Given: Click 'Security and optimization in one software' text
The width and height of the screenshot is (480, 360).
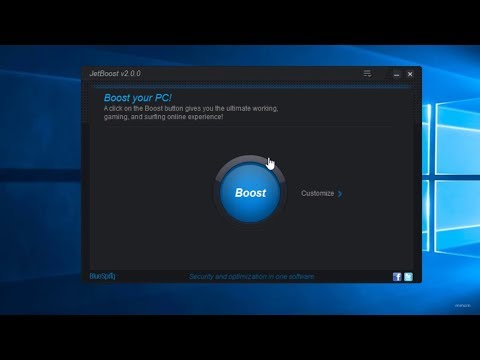Looking at the screenshot, I should 252,276.
